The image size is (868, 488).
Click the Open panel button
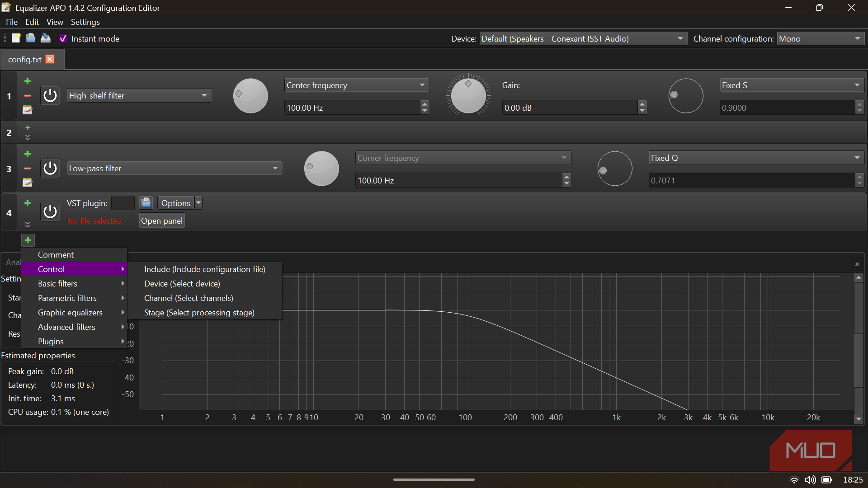pyautogui.click(x=162, y=221)
